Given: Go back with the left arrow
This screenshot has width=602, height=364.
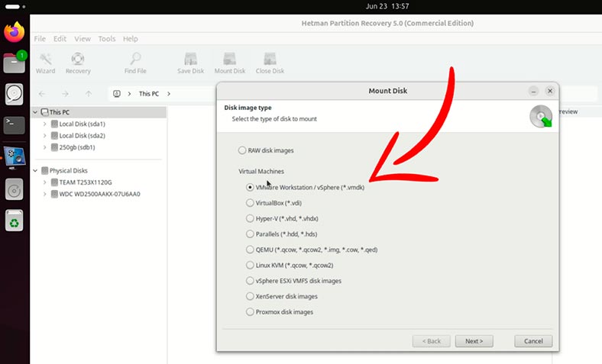Looking at the screenshot, I should [x=42, y=94].
